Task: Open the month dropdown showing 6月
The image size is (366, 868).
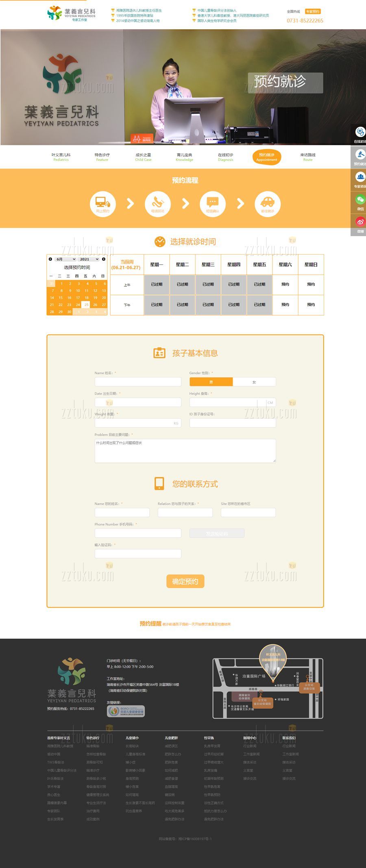Action: (x=65, y=259)
